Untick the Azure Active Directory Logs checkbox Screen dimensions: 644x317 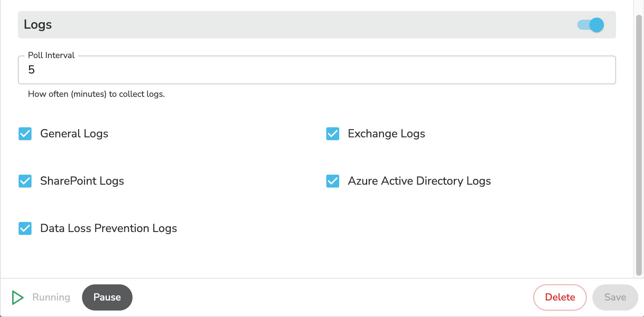333,181
